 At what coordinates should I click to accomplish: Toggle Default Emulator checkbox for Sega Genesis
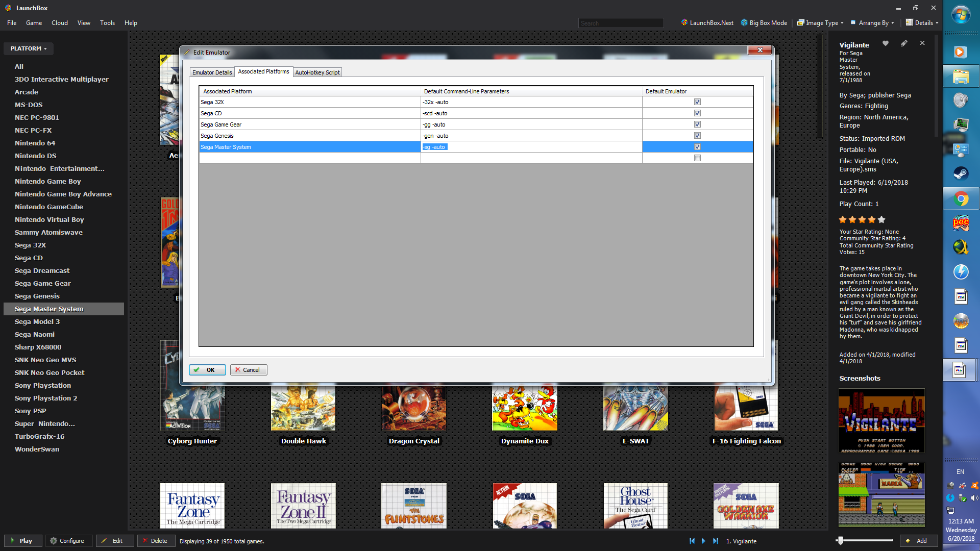pyautogui.click(x=697, y=136)
